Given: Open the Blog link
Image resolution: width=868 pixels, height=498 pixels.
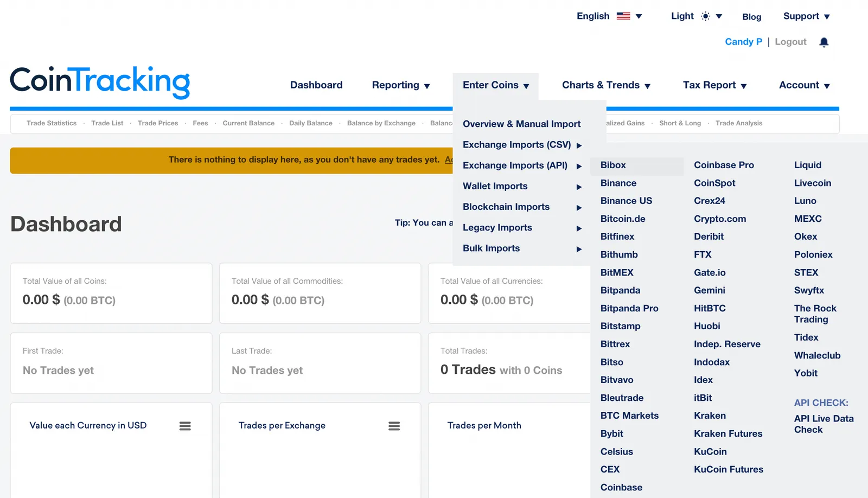Looking at the screenshot, I should click(x=751, y=17).
